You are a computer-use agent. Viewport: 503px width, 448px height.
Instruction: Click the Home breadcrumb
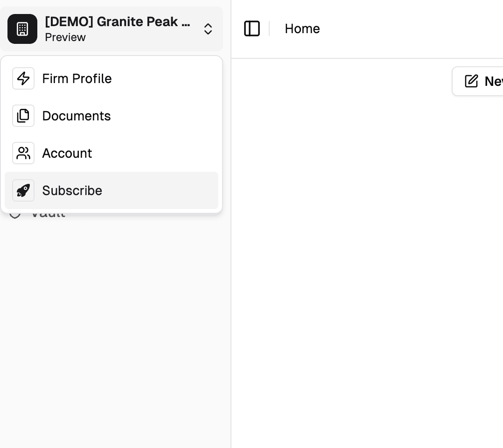click(x=302, y=28)
